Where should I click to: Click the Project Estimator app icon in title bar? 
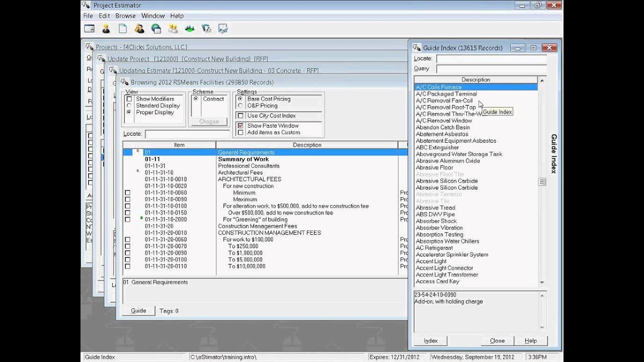[x=87, y=5]
